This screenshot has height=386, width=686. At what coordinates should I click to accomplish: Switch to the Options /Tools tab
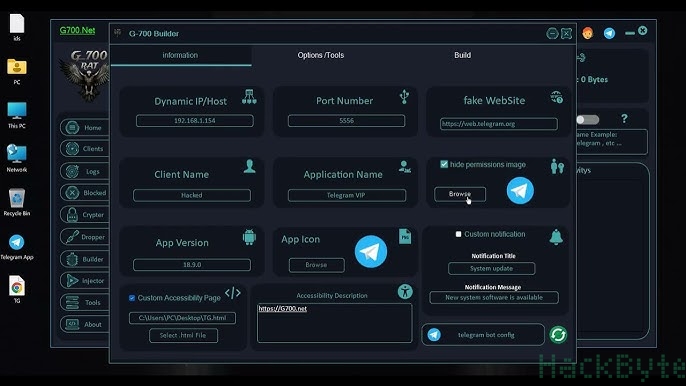coord(321,55)
